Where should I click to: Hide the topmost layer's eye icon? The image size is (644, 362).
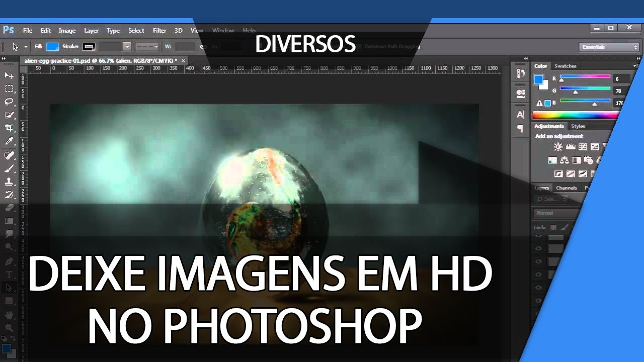(539, 236)
